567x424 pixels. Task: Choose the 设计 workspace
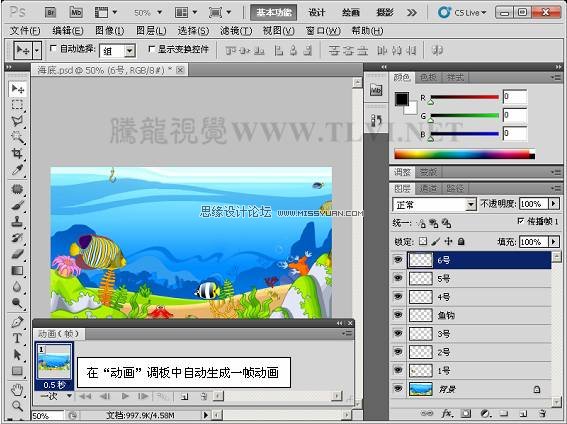pyautogui.click(x=316, y=13)
